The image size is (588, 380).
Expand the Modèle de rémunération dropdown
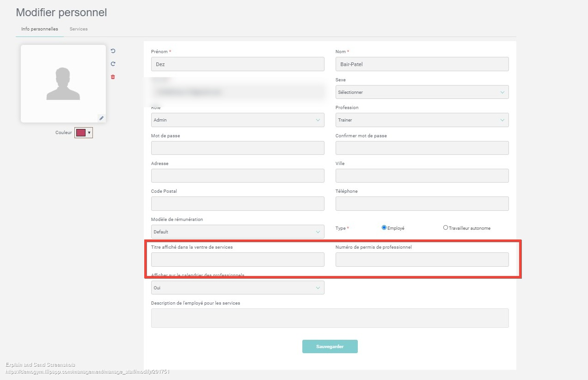237,232
